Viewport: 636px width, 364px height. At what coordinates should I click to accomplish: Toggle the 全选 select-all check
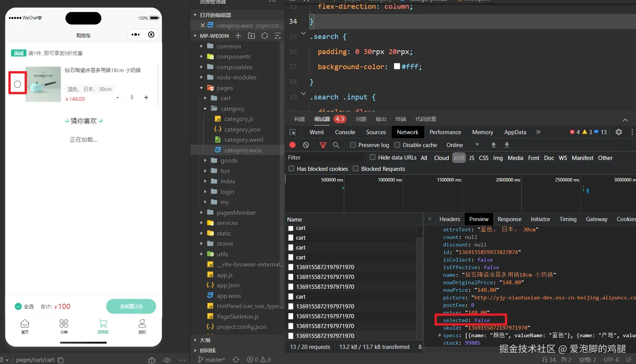18,306
